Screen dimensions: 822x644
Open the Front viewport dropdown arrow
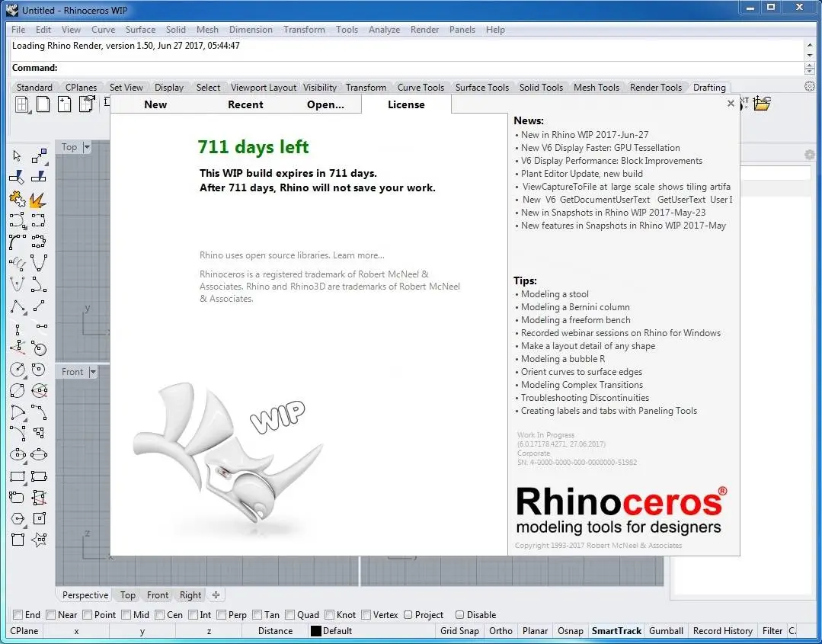pyautogui.click(x=93, y=372)
